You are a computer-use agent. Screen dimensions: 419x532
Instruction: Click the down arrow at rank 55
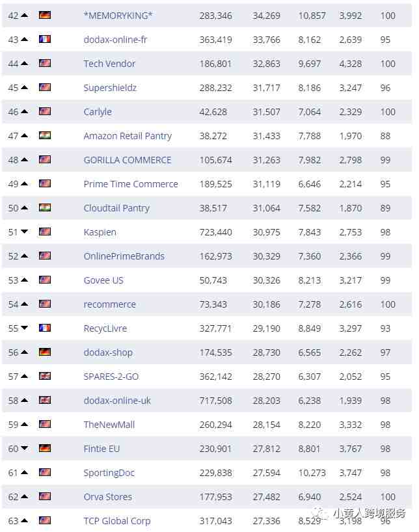(25, 328)
